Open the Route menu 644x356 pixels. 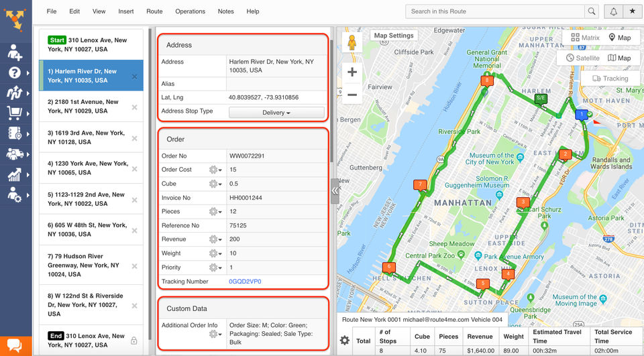coord(154,11)
